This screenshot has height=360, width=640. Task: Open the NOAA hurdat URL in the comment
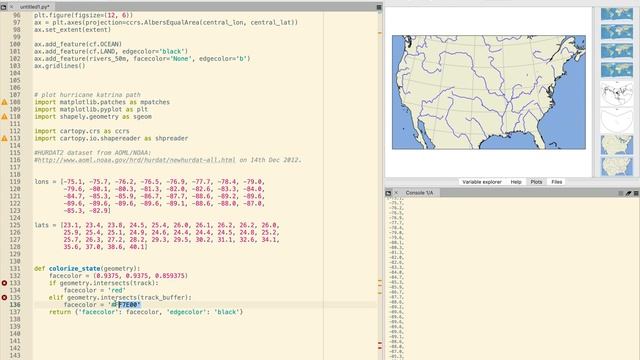click(137, 160)
